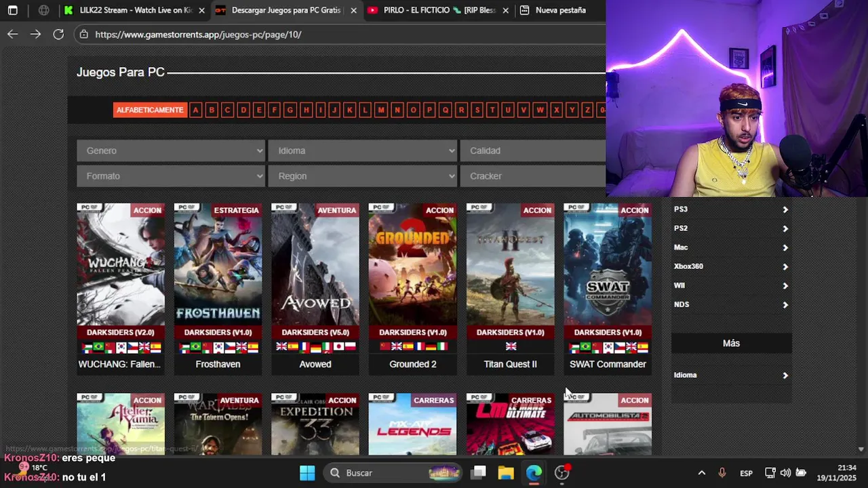Viewport: 868px width, 488px height.
Task: Open the OBS icon in the taskbar
Action: click(x=562, y=472)
